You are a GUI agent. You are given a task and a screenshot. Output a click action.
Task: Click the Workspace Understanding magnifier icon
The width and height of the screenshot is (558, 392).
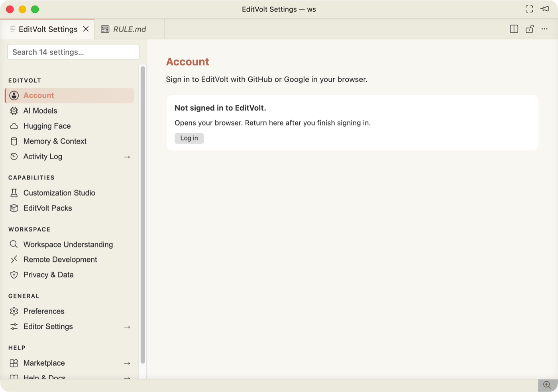coord(14,244)
